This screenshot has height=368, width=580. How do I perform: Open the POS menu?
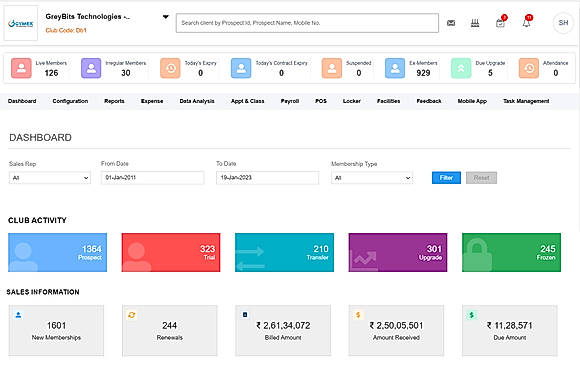point(321,101)
